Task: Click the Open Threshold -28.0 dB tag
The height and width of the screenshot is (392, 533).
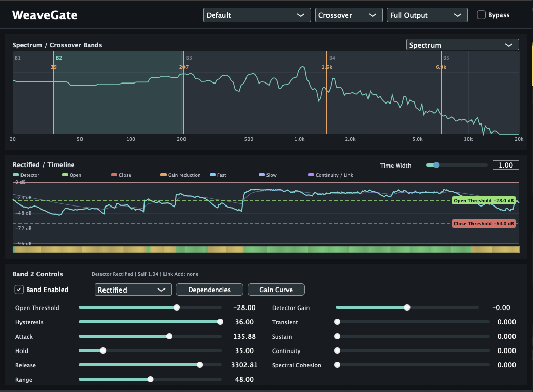Action: pyautogui.click(x=483, y=200)
